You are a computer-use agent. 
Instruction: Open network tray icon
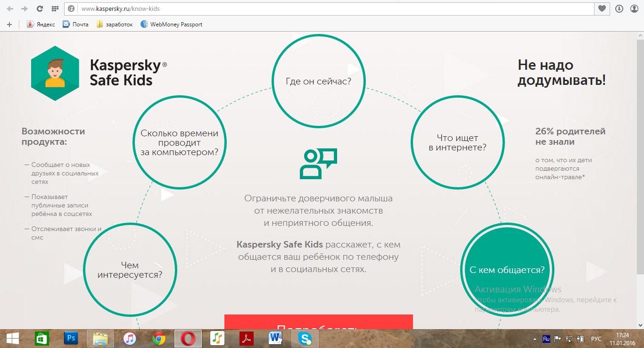click(x=569, y=339)
